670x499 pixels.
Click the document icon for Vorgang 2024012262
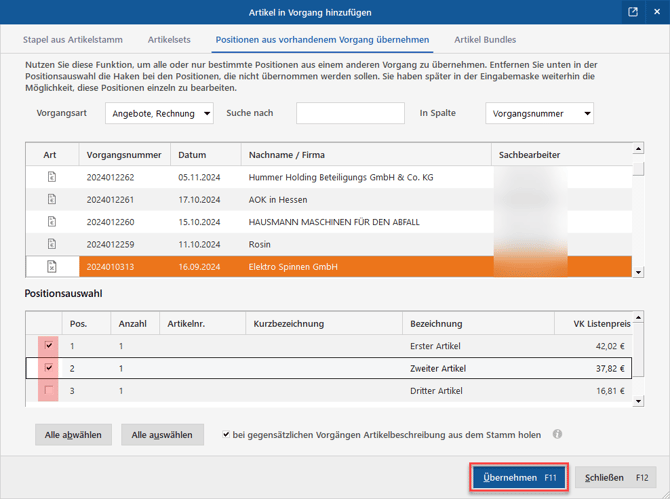52,177
